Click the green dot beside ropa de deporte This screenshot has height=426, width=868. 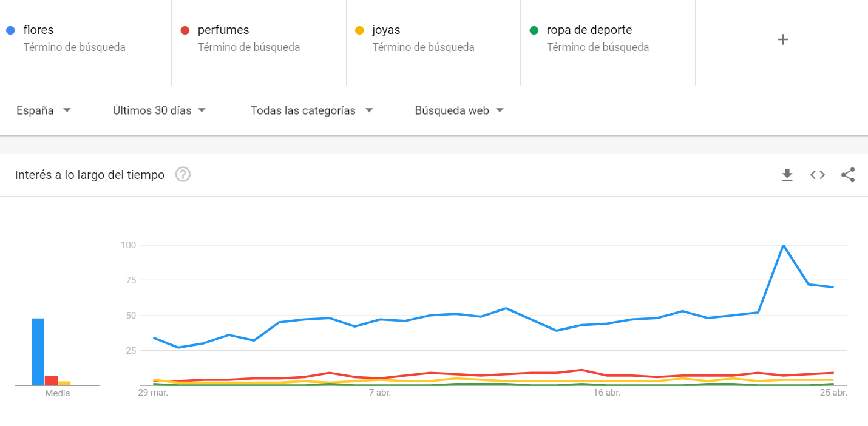(534, 30)
